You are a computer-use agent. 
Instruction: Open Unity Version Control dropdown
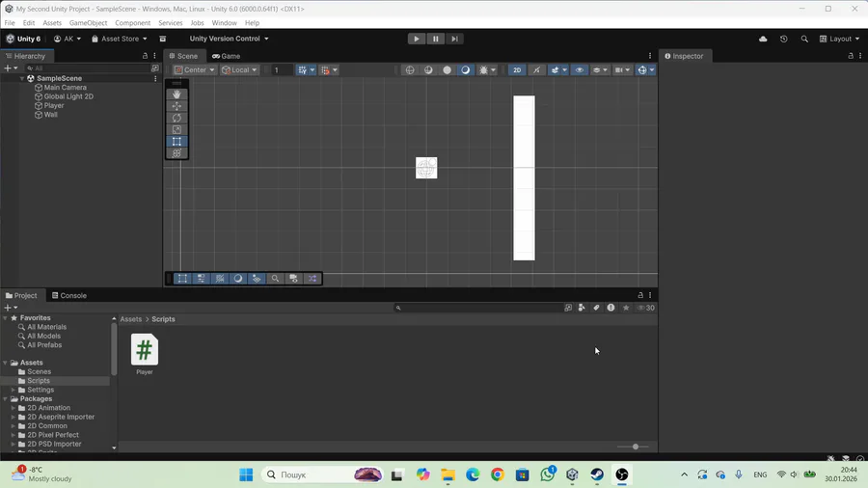(x=229, y=39)
